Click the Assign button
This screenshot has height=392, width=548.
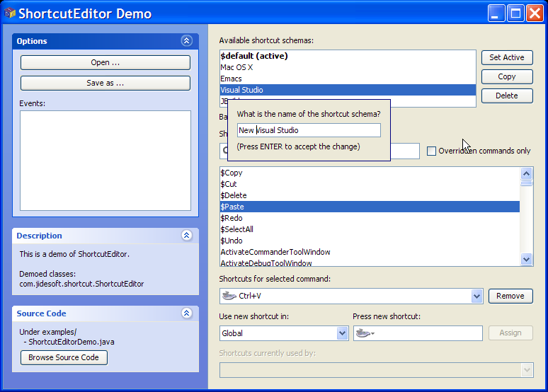click(510, 333)
